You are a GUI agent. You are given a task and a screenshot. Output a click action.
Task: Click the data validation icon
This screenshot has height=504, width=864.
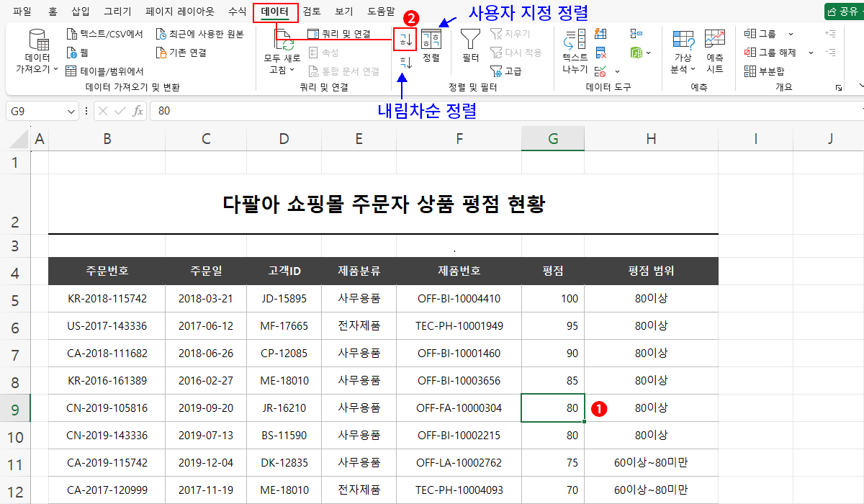[x=601, y=71]
